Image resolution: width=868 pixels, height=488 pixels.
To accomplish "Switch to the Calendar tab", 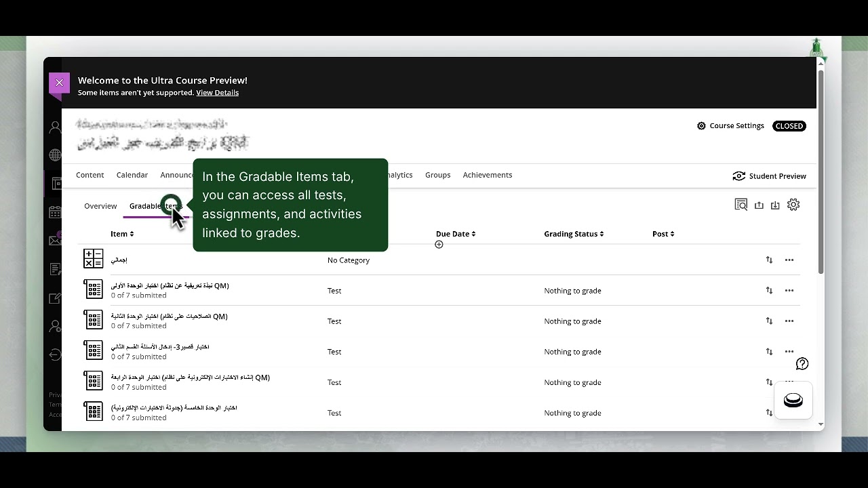I will point(132,175).
